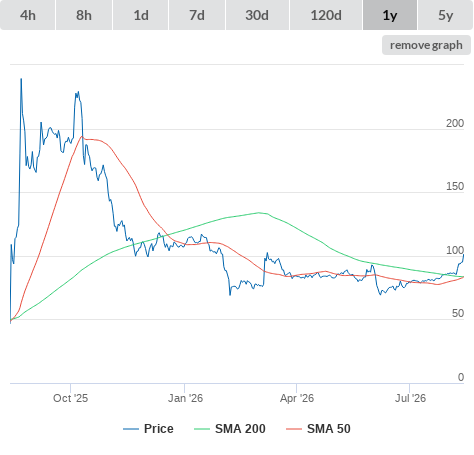Click the Apr '26 axis label

297,398
